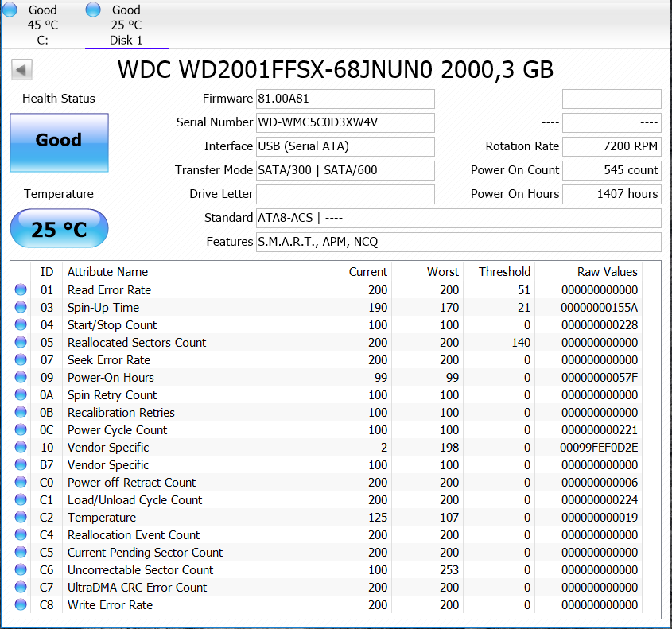Select the Power-off Retract Count raw value 000000000006
Viewport: 672px width, 629px height.
(600, 483)
